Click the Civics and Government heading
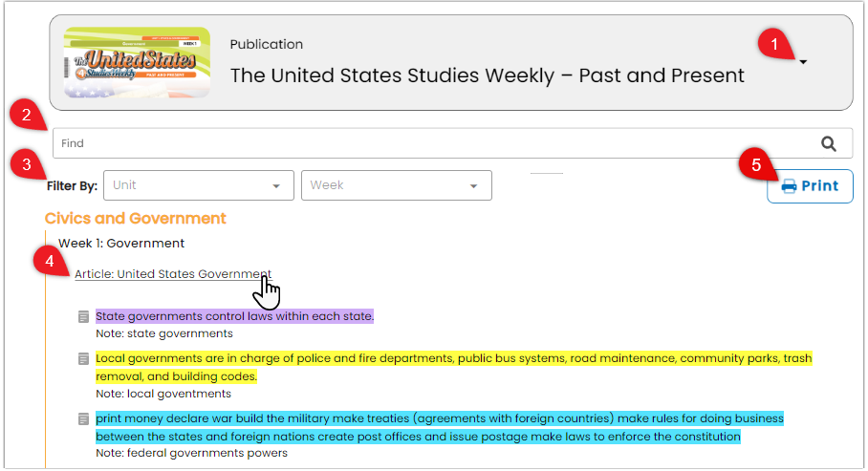 [x=136, y=219]
